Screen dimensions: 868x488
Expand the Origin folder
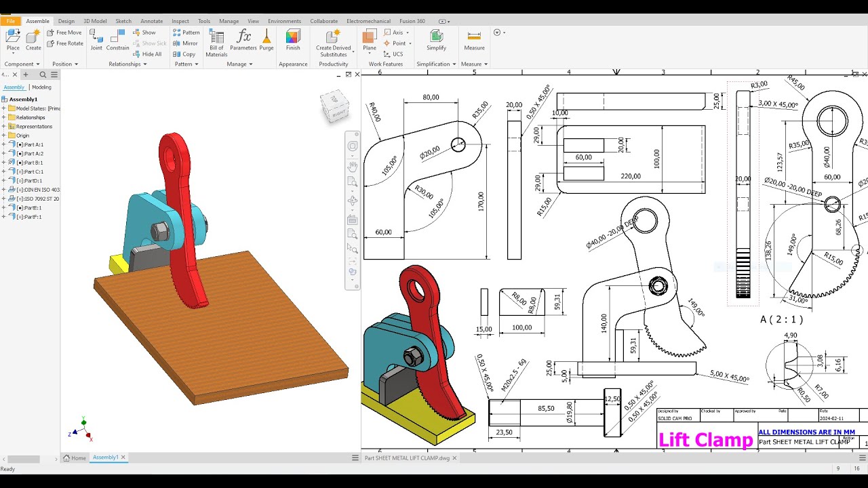coord(3,136)
